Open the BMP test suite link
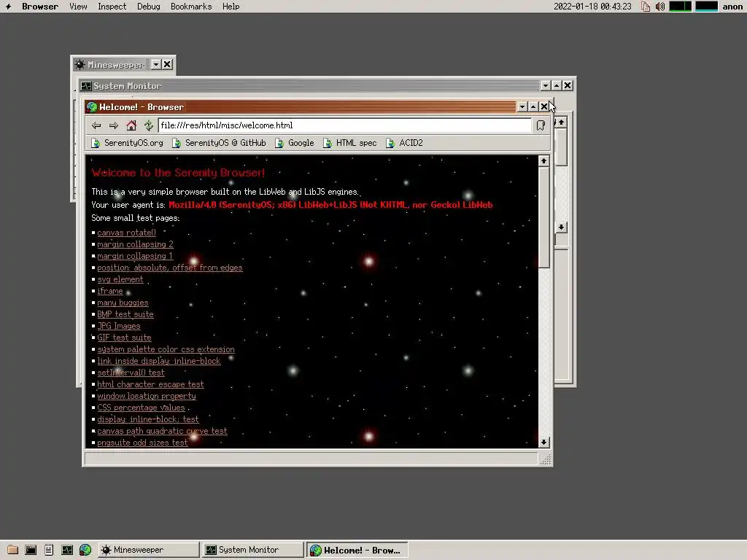The width and height of the screenshot is (747, 560). pyautogui.click(x=125, y=314)
